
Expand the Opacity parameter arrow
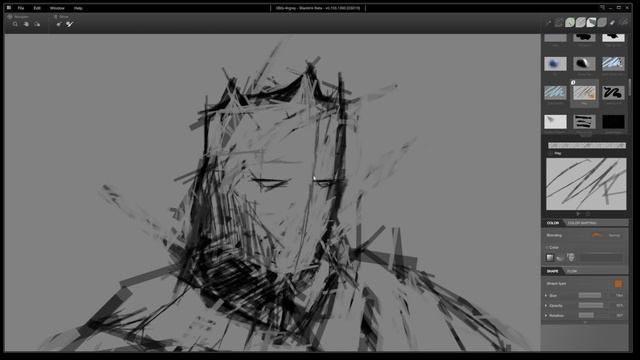pyautogui.click(x=546, y=305)
